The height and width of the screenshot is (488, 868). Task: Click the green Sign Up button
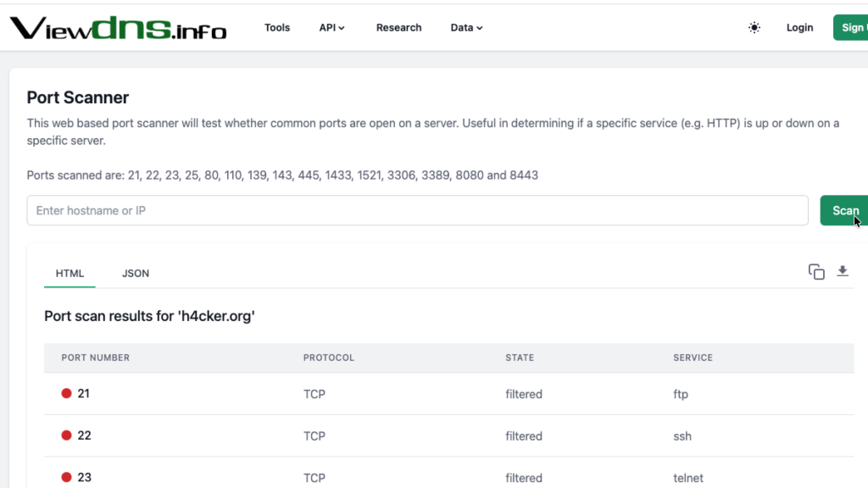pyautogui.click(x=851, y=28)
